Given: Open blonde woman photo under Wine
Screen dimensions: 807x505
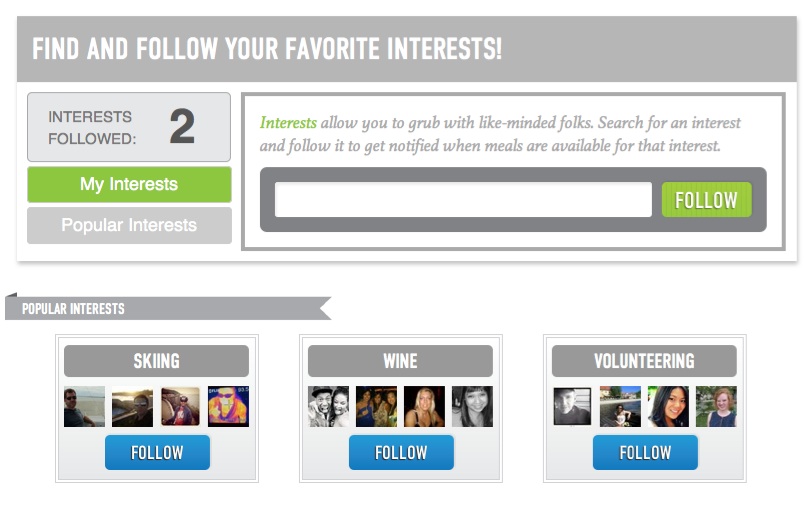Looking at the screenshot, I should (424, 407).
